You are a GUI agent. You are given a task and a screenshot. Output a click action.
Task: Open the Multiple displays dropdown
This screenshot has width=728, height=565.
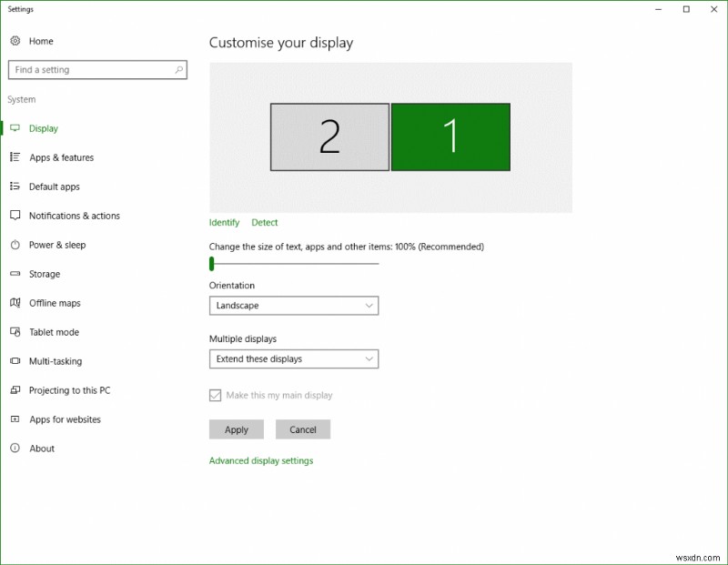click(293, 358)
